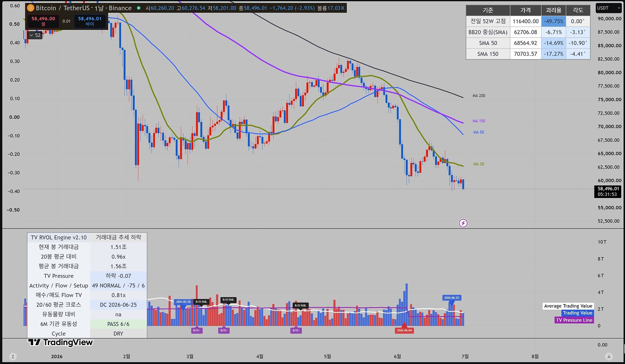Click the blue 2026-02-26 volume marker

pos(183,302)
